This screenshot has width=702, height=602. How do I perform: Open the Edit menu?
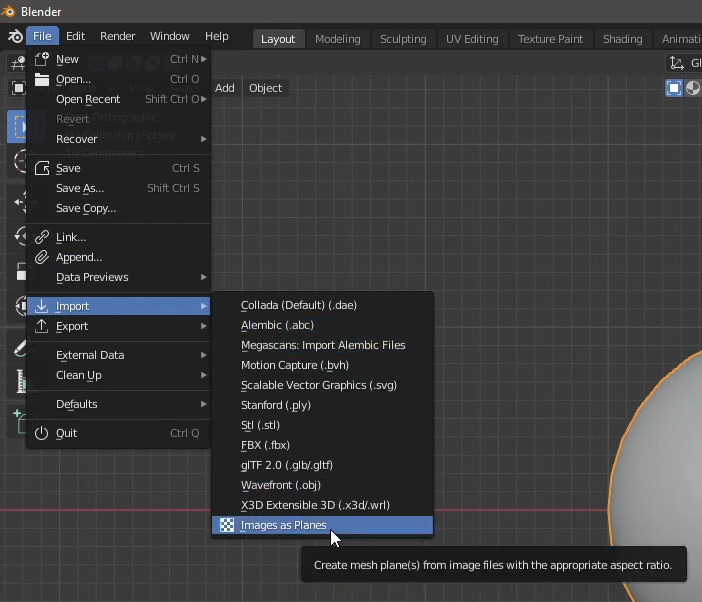tap(75, 36)
